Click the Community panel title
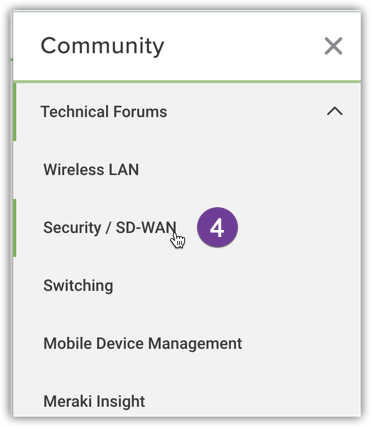 coord(102,46)
